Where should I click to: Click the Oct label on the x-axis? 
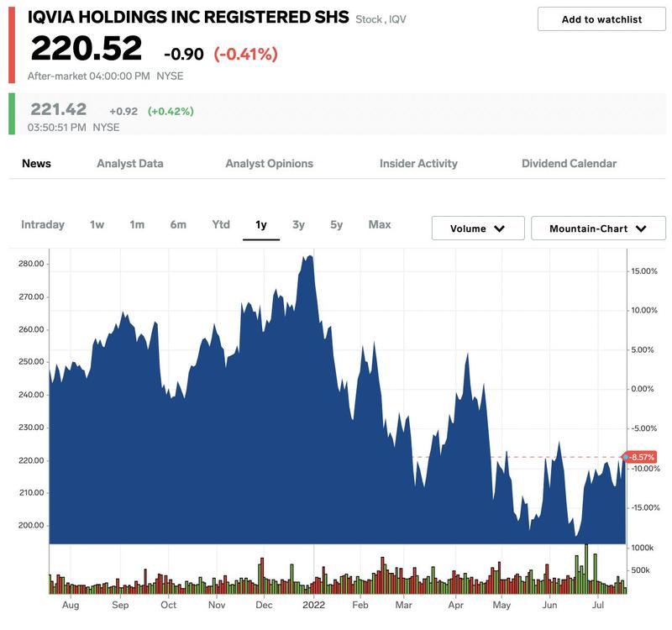169,605
